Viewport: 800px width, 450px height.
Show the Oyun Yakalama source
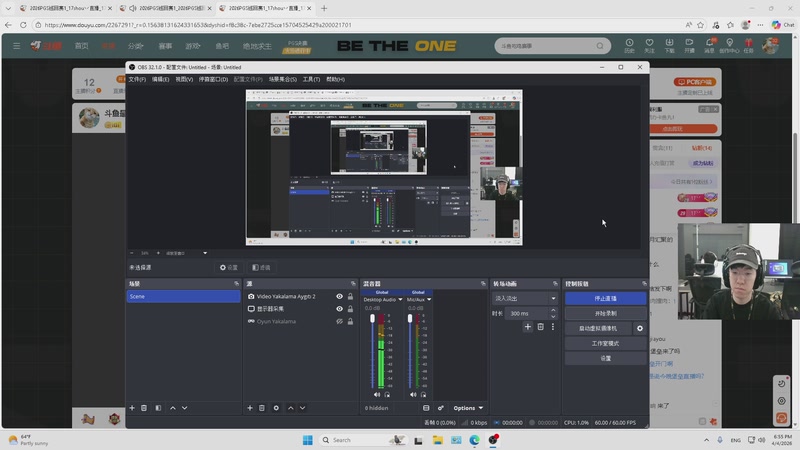point(339,321)
